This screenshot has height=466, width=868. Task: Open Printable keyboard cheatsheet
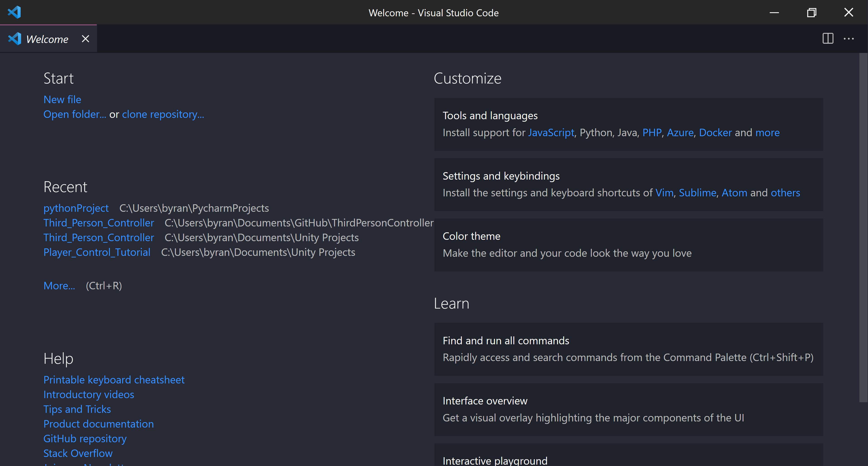(x=114, y=380)
